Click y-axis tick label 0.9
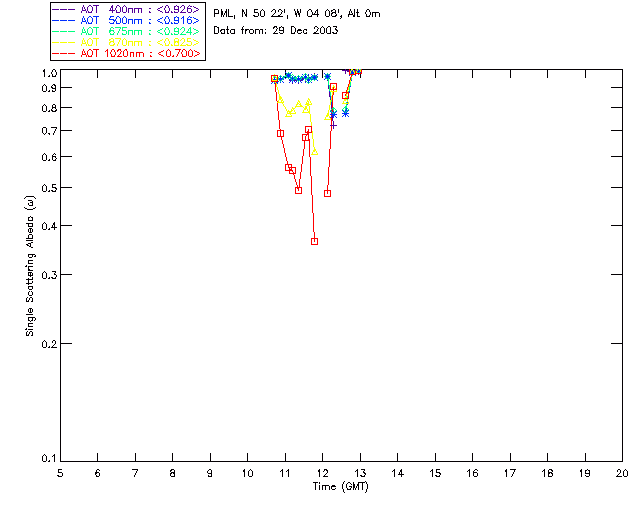This screenshot has width=640, height=512. click(x=49, y=88)
